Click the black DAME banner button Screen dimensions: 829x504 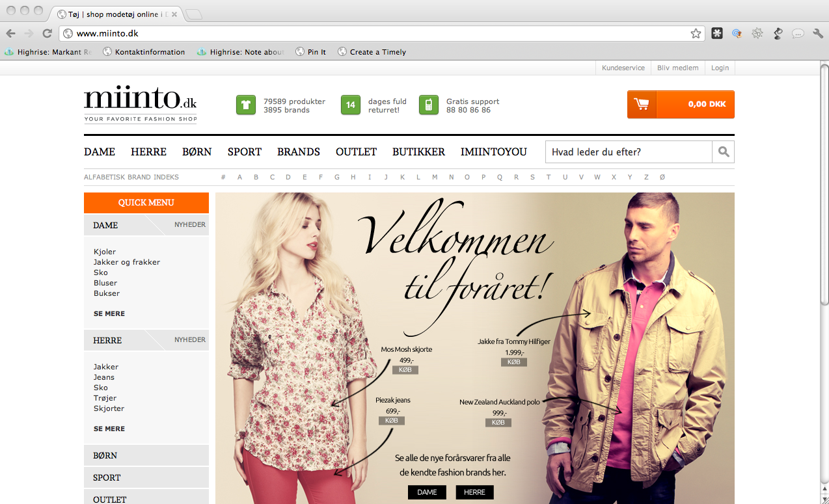(427, 492)
